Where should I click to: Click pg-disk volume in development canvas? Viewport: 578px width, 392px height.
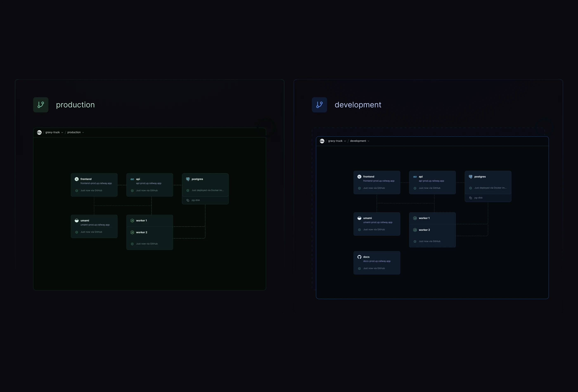click(x=478, y=198)
